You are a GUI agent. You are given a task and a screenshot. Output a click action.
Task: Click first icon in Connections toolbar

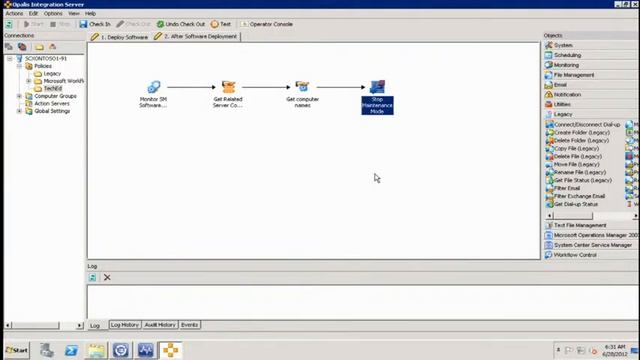(x=9, y=47)
